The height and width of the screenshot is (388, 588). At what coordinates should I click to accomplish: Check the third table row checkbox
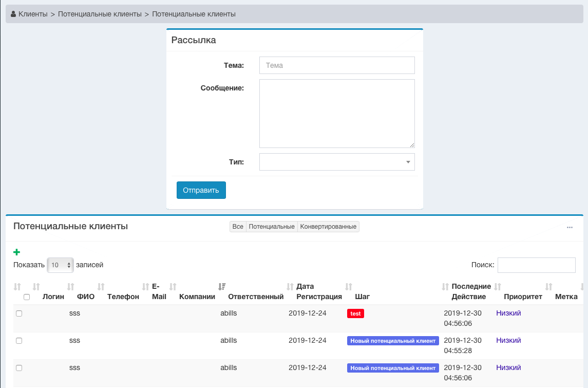coord(19,368)
